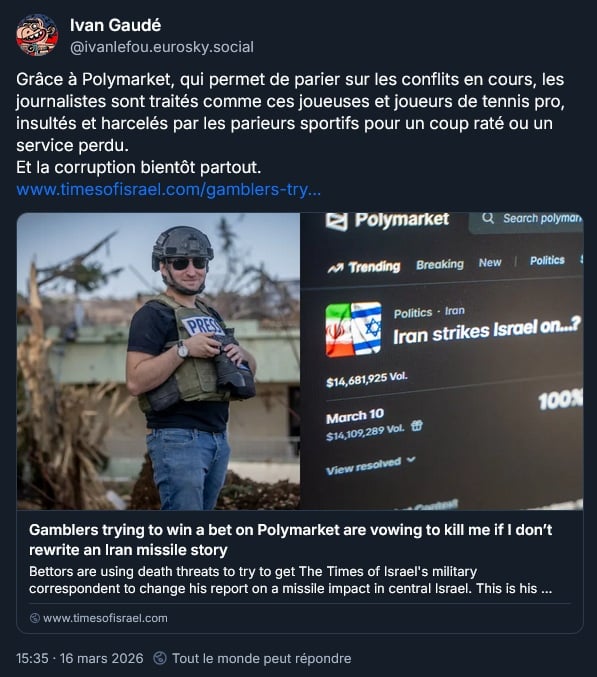The width and height of the screenshot is (597, 677).
Task: Click the Polymarket logo icon in preview
Action: [337, 221]
